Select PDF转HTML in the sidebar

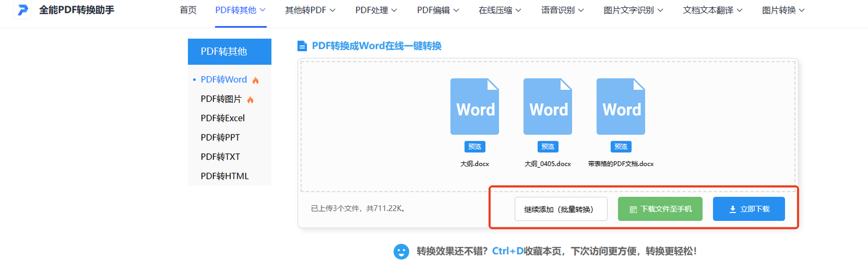tap(225, 176)
